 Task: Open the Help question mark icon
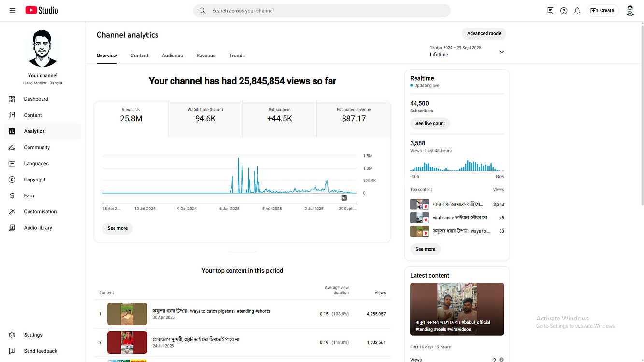click(564, 11)
